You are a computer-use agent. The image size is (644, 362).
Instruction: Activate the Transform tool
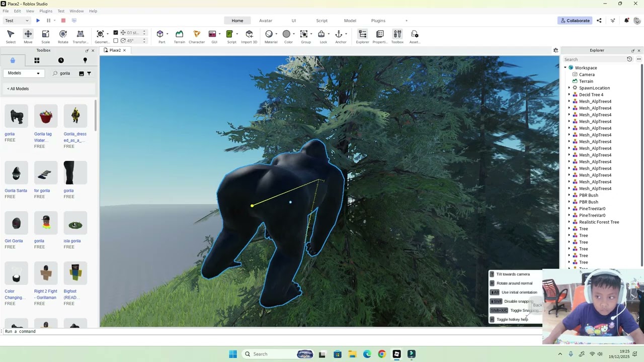tap(80, 36)
